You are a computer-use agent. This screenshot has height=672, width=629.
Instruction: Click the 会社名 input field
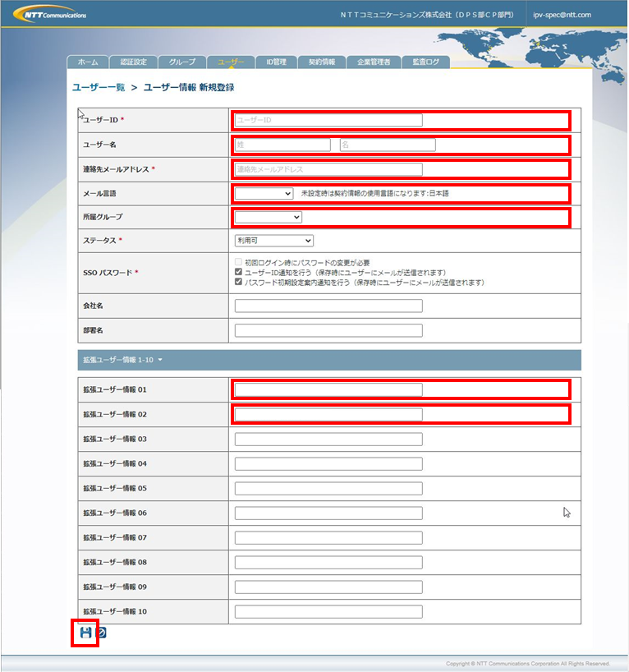click(328, 306)
